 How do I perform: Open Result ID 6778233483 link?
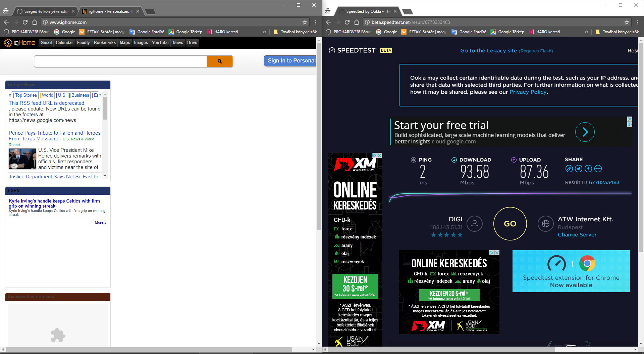[604, 182]
